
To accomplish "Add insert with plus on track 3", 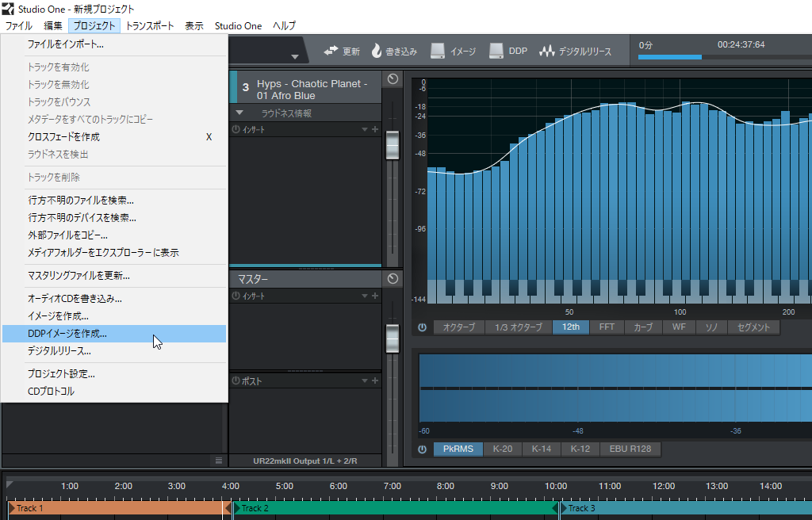I will [x=375, y=129].
